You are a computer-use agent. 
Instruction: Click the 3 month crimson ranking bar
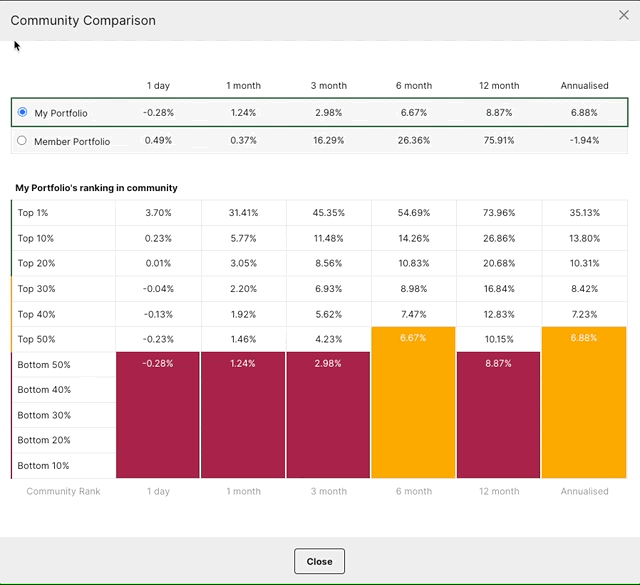[329, 415]
